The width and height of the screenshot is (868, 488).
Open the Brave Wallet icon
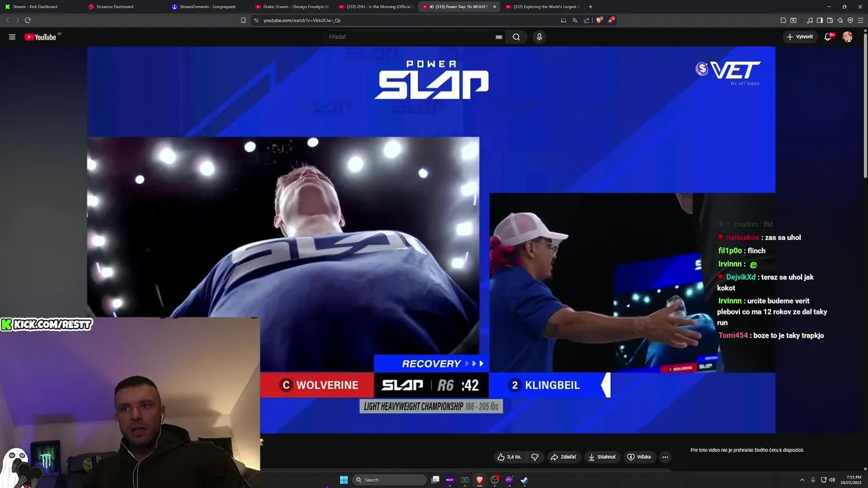pos(830,20)
